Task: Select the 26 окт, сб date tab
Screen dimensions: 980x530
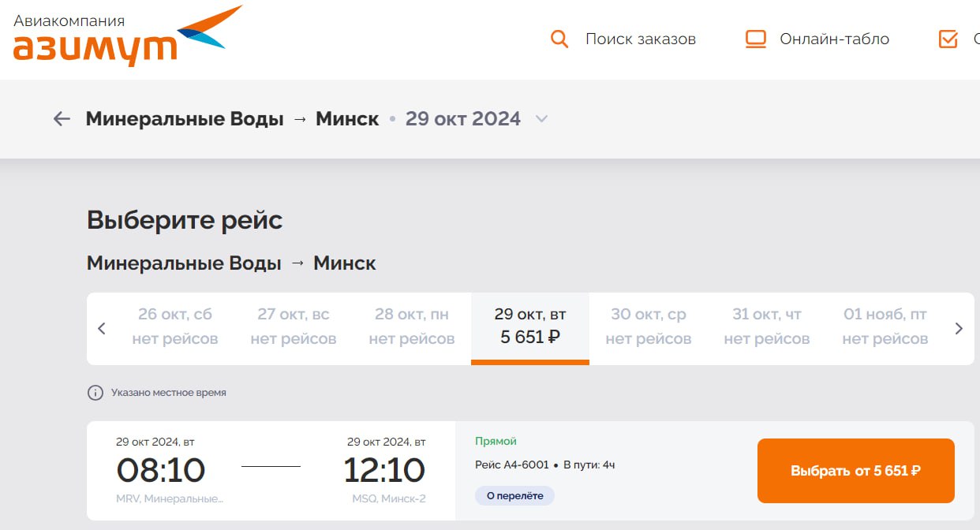Action: click(x=175, y=327)
